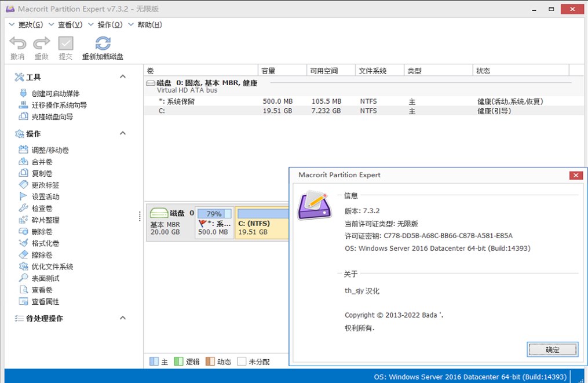The image size is (588, 383).
Task: Collapse the 操作 section chevron
Action: [x=123, y=133]
